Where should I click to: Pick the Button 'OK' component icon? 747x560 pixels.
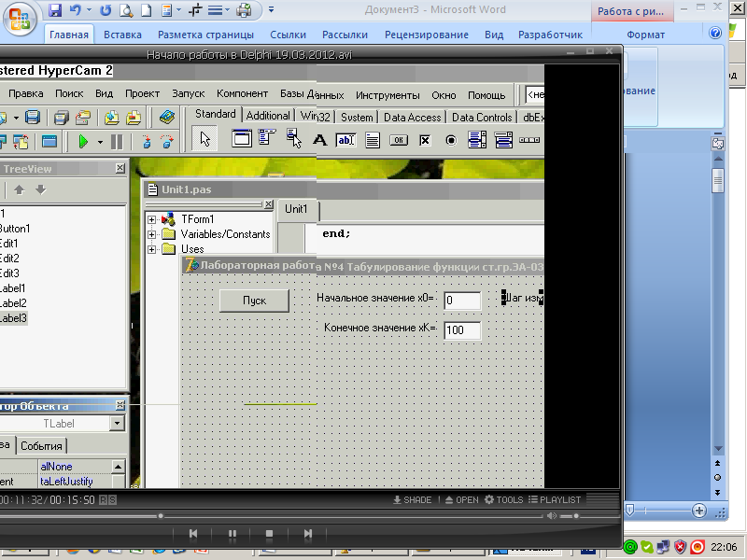click(399, 140)
